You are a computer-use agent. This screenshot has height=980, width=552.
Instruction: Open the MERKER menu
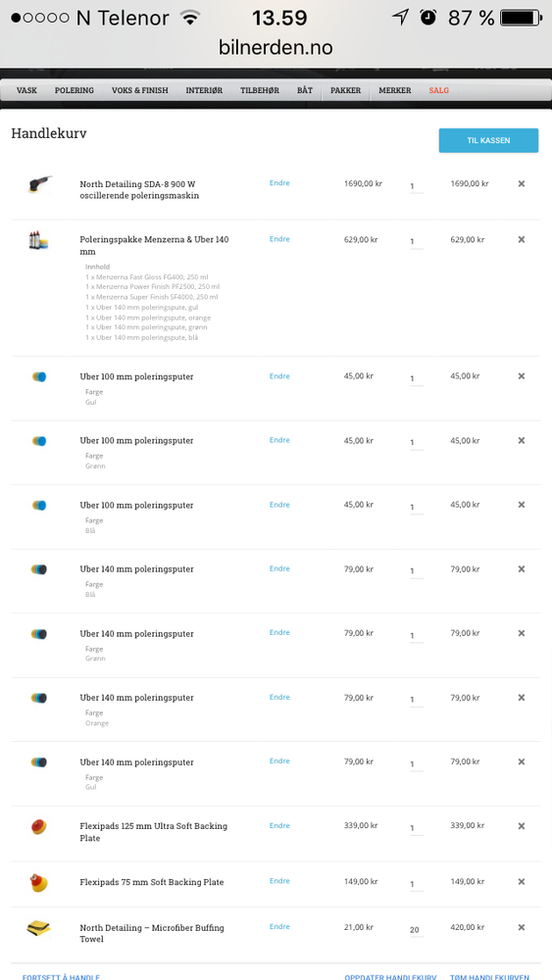pyautogui.click(x=395, y=90)
